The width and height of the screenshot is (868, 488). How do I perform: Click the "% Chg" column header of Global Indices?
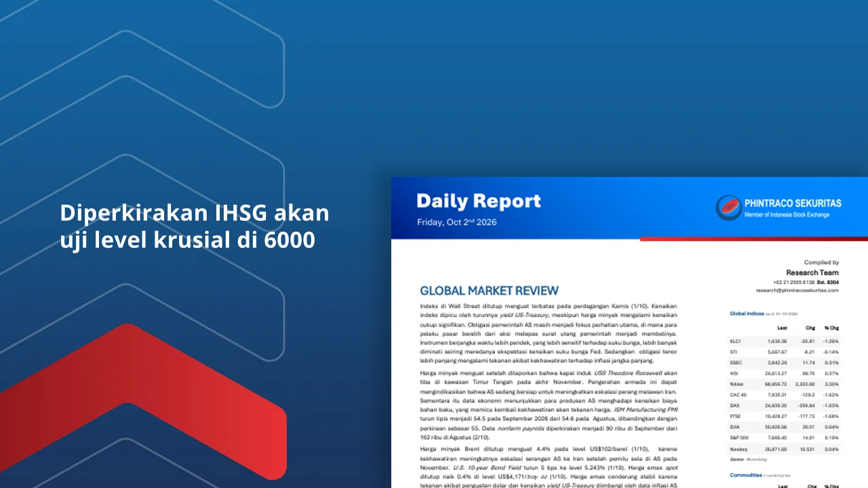[831, 327]
